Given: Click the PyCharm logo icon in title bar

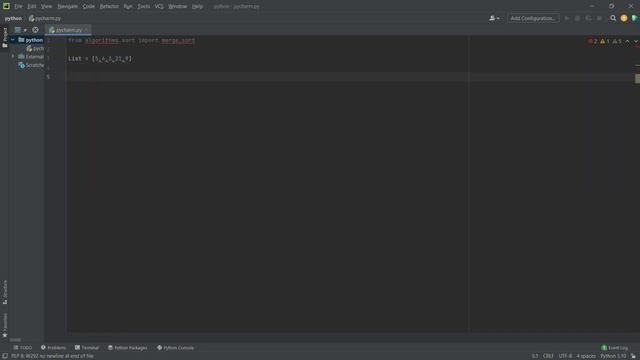Looking at the screenshot, I should pyautogui.click(x=6, y=6).
